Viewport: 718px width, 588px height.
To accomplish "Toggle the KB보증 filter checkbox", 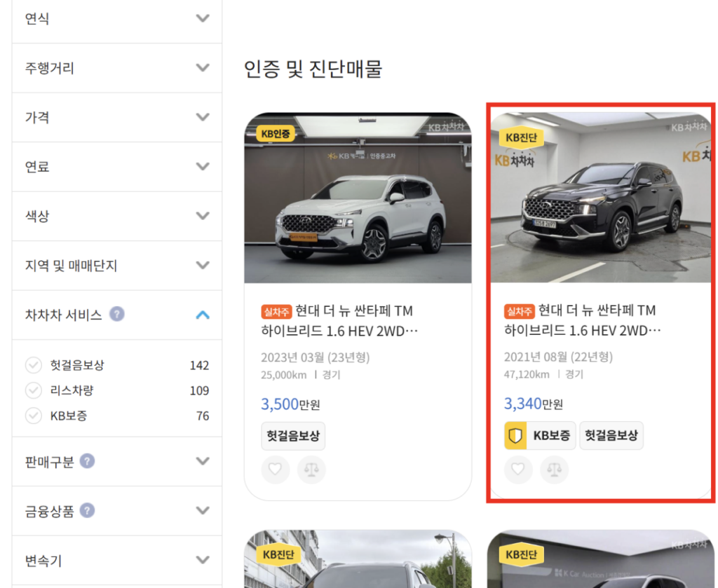I will 34,416.
